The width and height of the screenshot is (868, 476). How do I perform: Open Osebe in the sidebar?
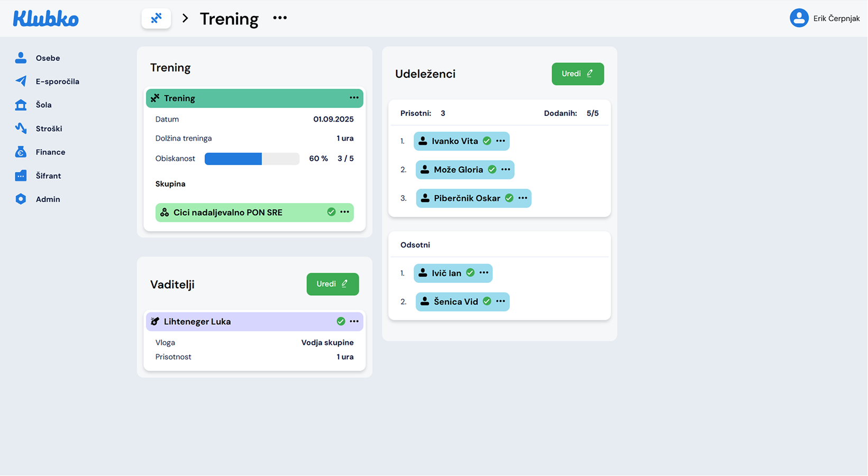point(48,58)
